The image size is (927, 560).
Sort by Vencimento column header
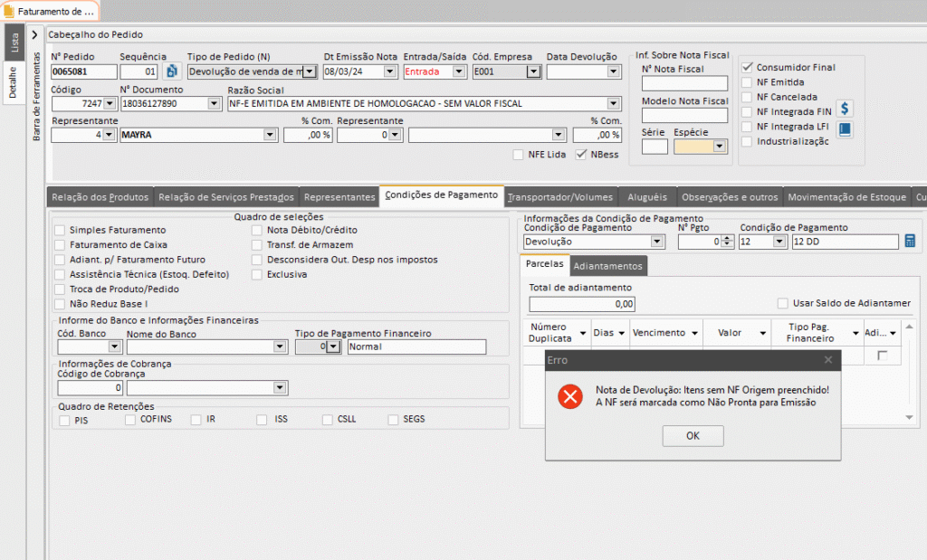[x=659, y=333]
